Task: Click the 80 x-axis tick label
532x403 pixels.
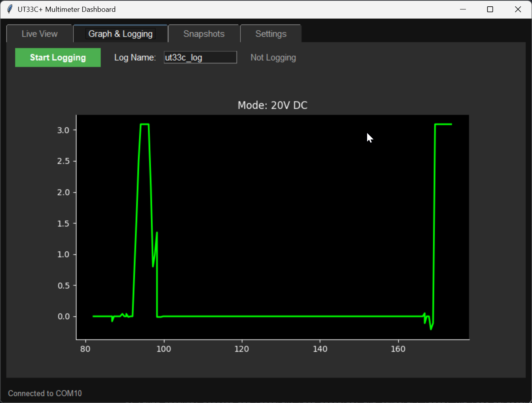Action: click(85, 349)
